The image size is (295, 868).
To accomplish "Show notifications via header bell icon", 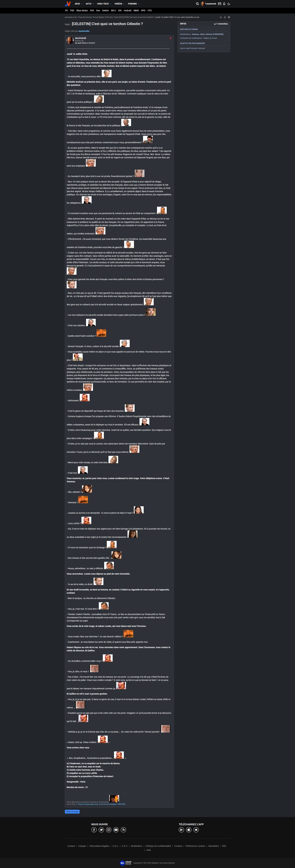I will click(x=224, y=4).
